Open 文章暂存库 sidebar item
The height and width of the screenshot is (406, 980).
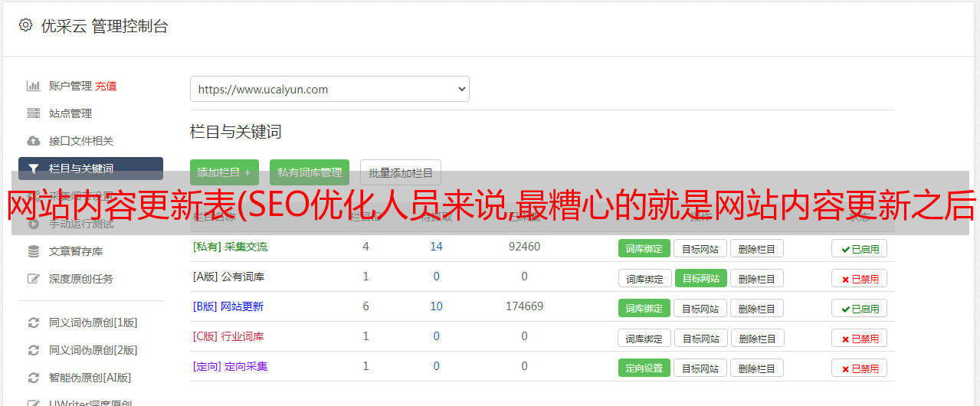click(x=76, y=251)
